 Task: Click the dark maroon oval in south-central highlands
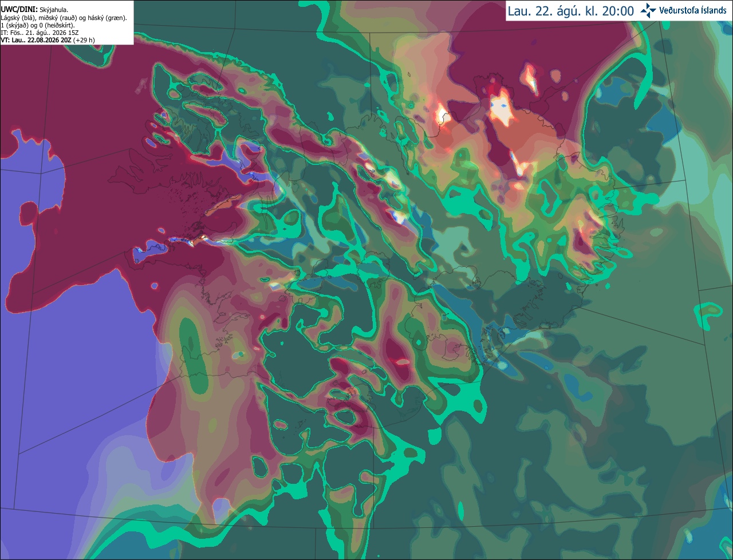(x=397, y=358)
